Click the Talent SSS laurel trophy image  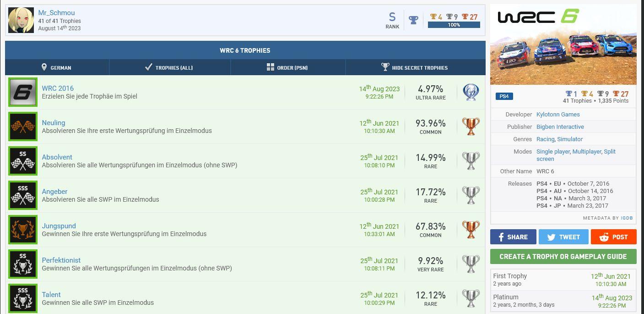[x=22, y=298]
